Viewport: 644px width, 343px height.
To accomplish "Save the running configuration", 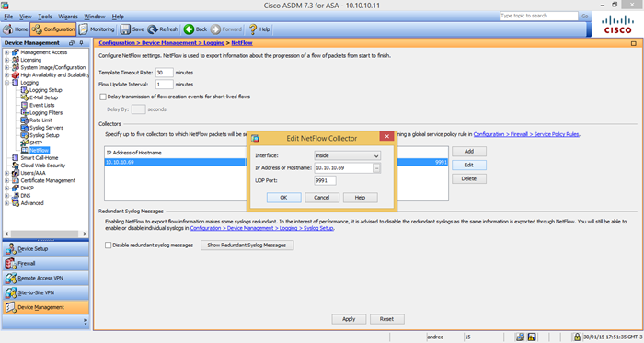I will (x=132, y=29).
